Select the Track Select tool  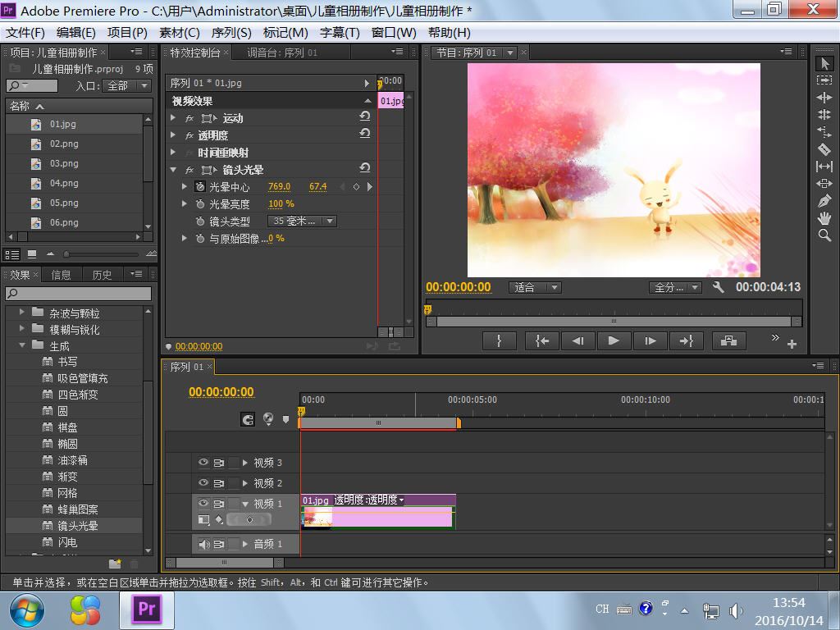pyautogui.click(x=824, y=80)
